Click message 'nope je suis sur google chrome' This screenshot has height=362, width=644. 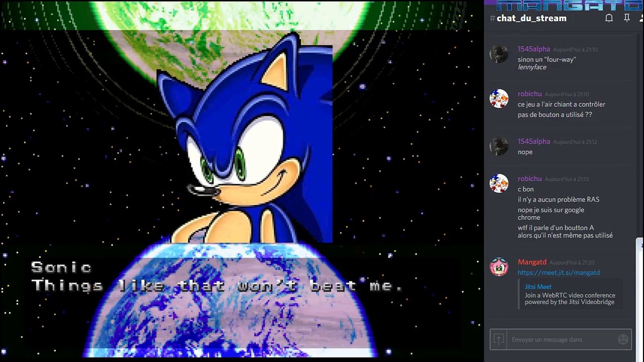point(551,214)
